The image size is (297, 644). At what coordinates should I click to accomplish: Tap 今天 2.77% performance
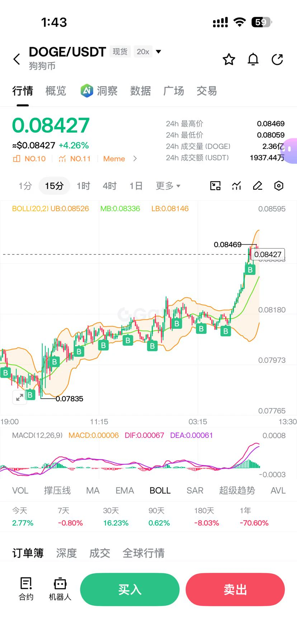[23, 517]
